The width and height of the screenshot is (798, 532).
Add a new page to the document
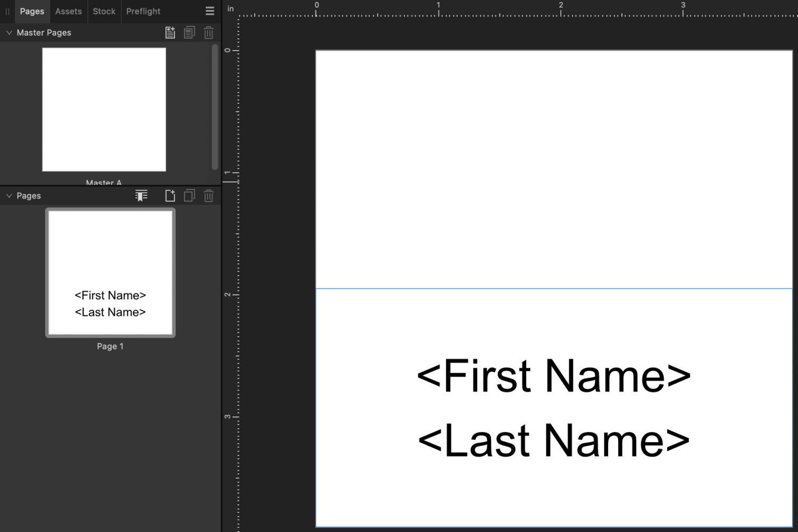pos(170,195)
